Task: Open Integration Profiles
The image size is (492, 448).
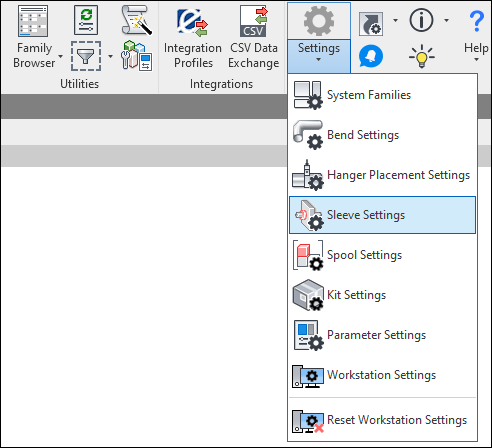Action: 193,37
